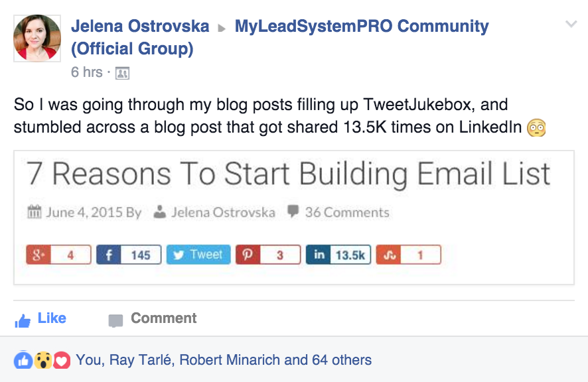Click the red heart Love reaction icon
The width and height of the screenshot is (588, 382).
pyautogui.click(x=62, y=360)
